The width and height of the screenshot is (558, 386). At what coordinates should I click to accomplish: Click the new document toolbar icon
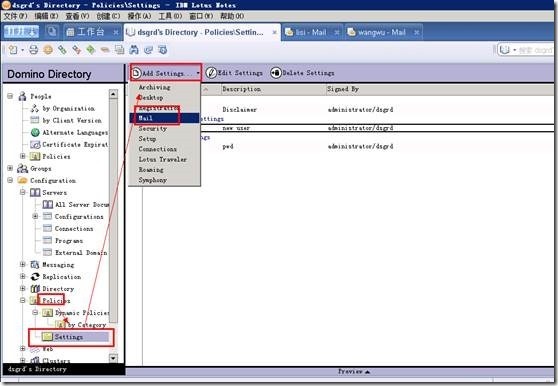(x=13, y=50)
